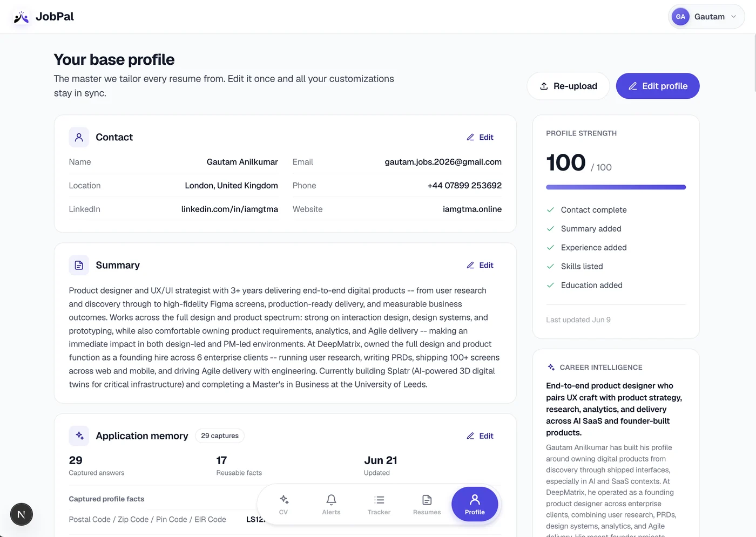756x537 pixels.
Task: Click the round N badge icon
Action: click(22, 514)
